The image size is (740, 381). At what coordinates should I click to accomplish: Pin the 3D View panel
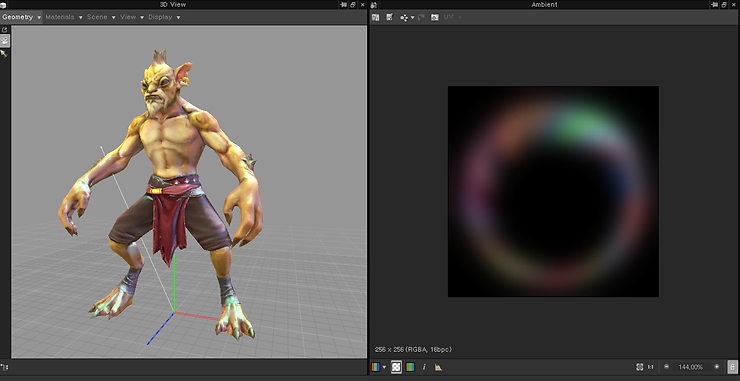[344, 5]
